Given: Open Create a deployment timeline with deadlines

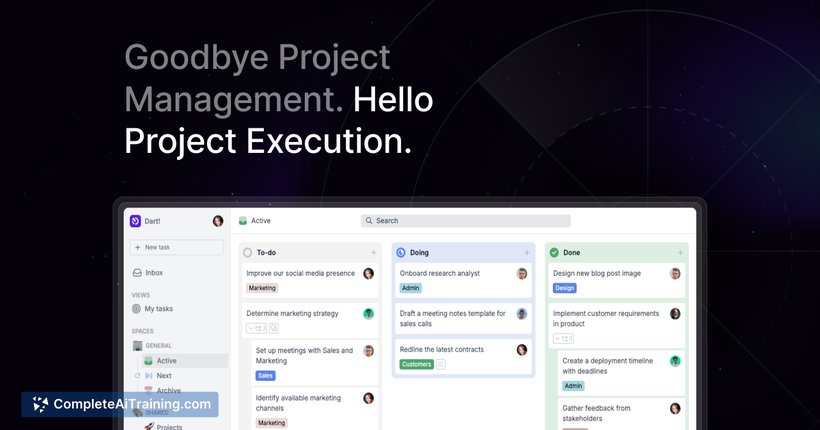Looking at the screenshot, I should click(x=608, y=366).
